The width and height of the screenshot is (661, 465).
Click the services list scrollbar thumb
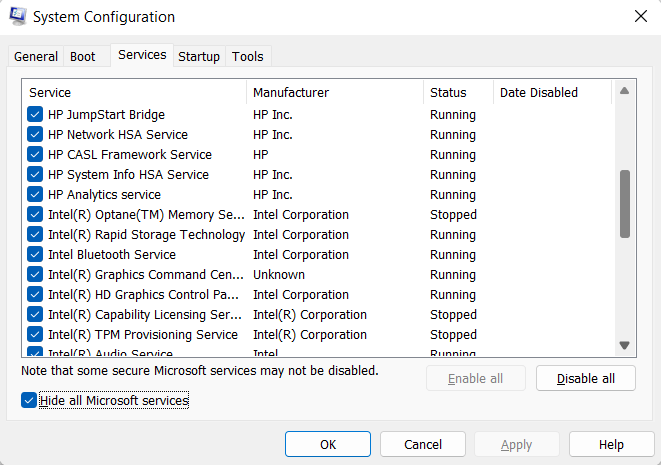(x=625, y=204)
